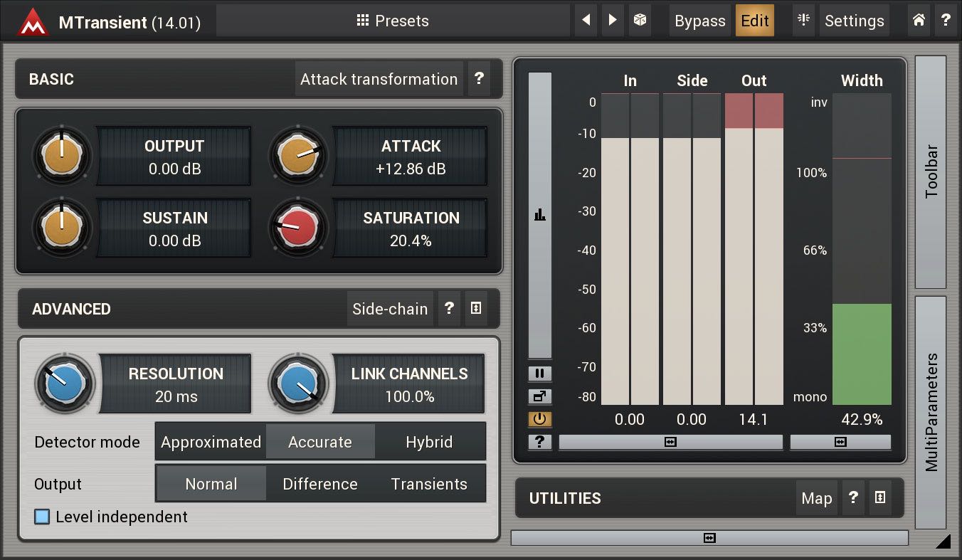Go to the next preset arrow

coord(612,21)
